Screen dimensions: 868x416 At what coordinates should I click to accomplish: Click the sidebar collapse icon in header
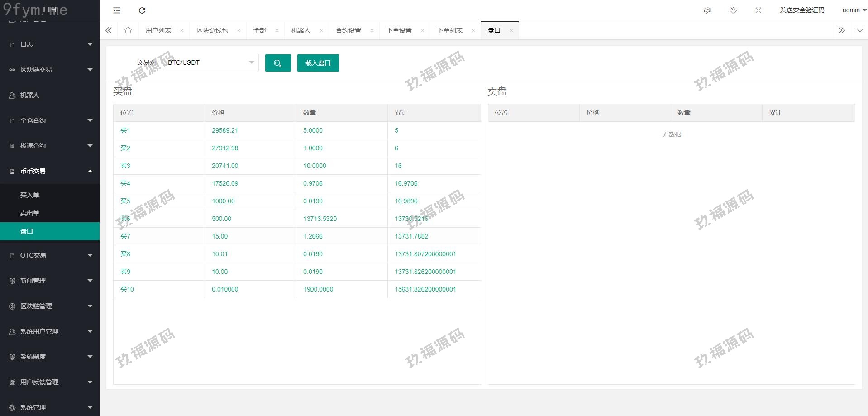pyautogui.click(x=117, y=10)
